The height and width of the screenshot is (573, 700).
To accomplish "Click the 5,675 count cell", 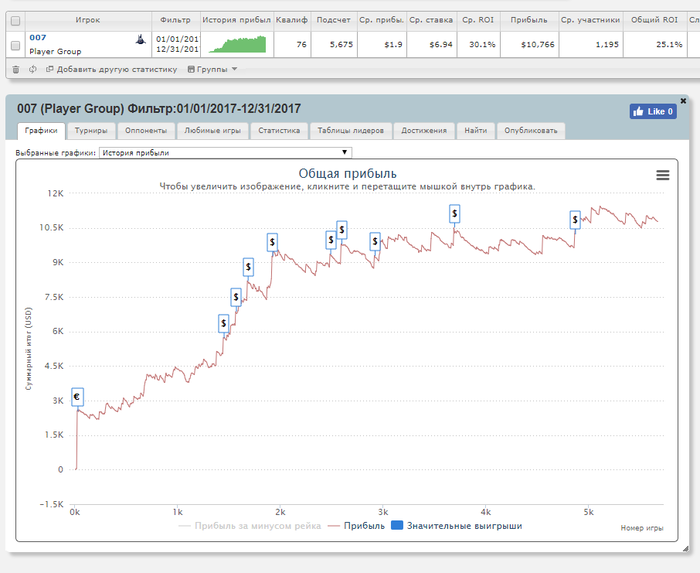I will pos(333,44).
